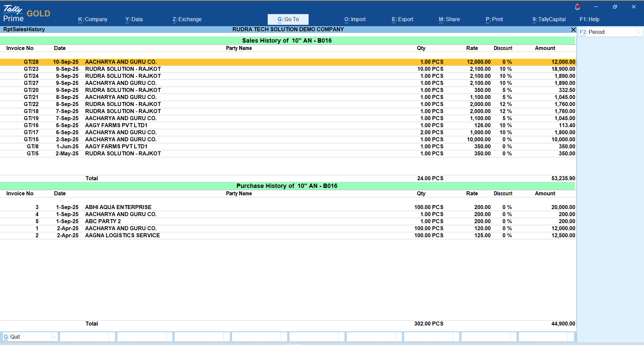Click the G: Go To button
The width and height of the screenshot is (644, 345).
(288, 19)
